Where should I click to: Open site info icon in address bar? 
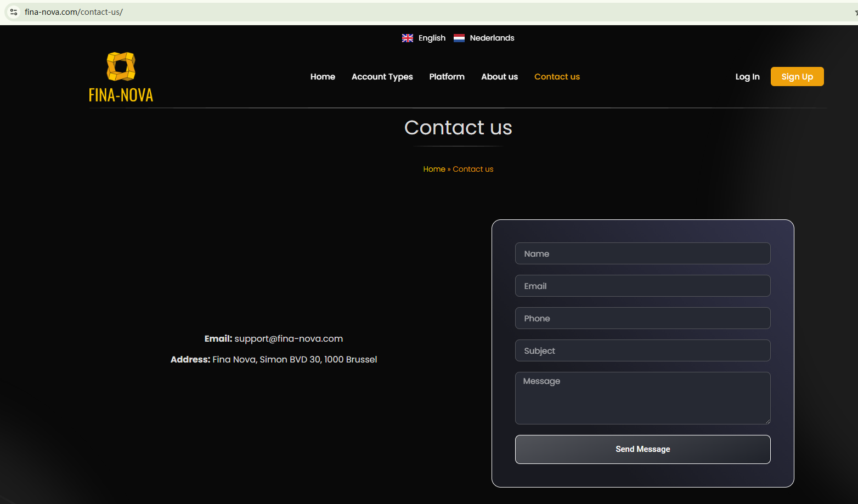pos(14,12)
